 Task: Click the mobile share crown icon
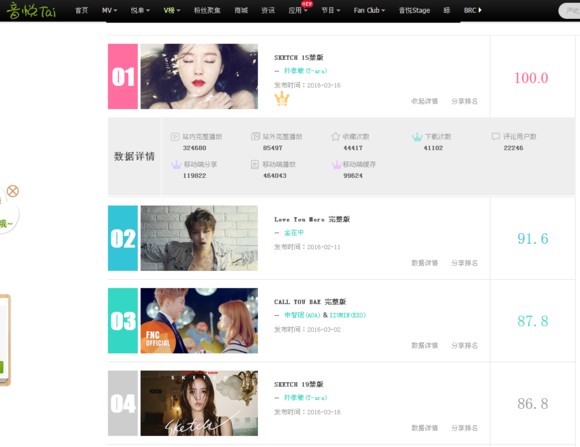tap(176, 165)
